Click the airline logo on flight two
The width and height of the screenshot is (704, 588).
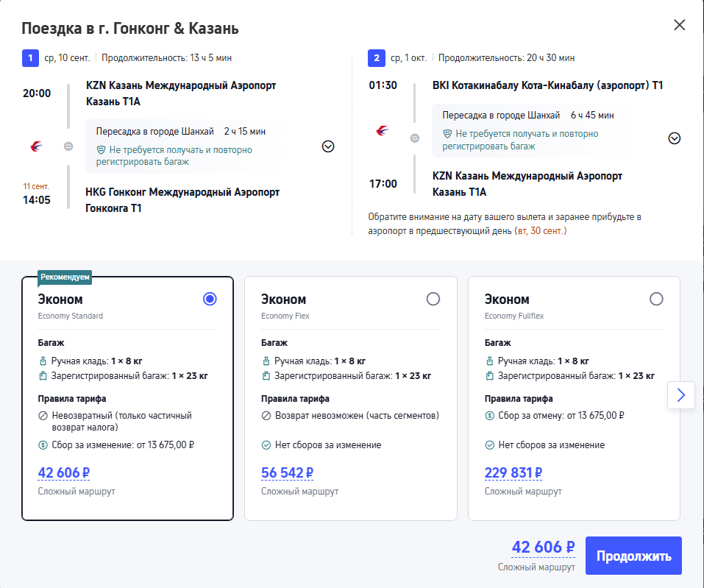383,130
